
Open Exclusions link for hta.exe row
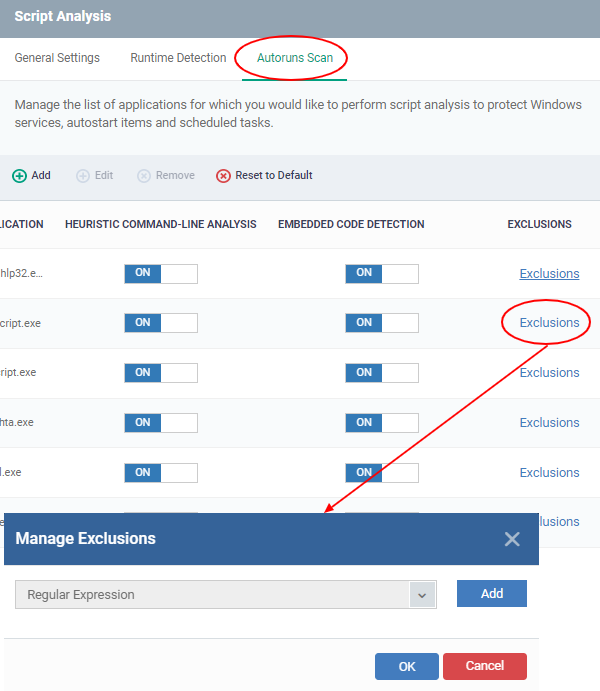coord(549,423)
